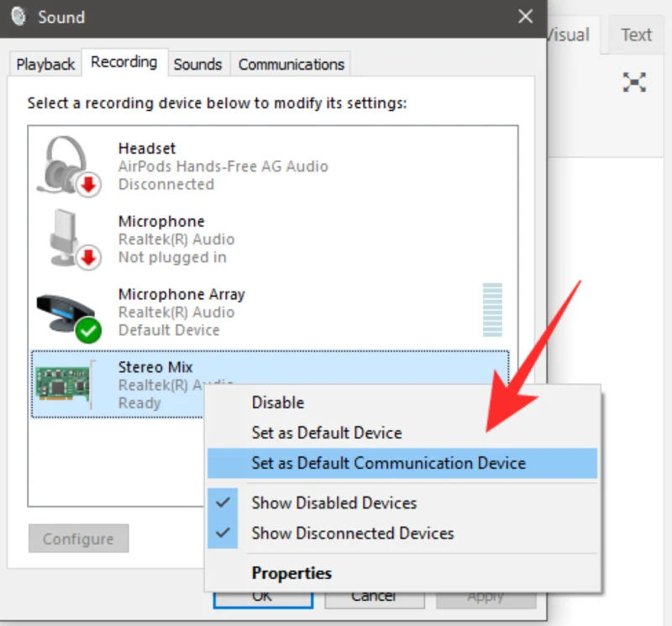Click the Microphone device icon
Image resolution: width=672 pixels, height=626 pixels.
(x=67, y=239)
